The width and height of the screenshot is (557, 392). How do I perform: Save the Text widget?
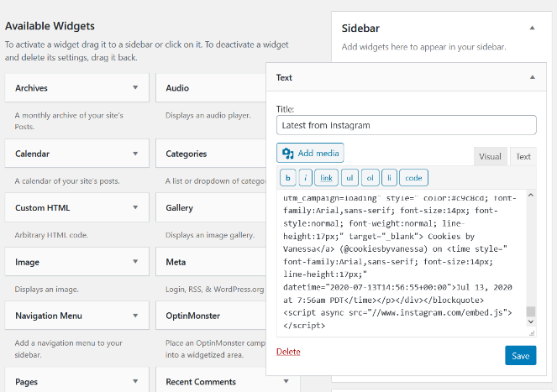coord(520,355)
